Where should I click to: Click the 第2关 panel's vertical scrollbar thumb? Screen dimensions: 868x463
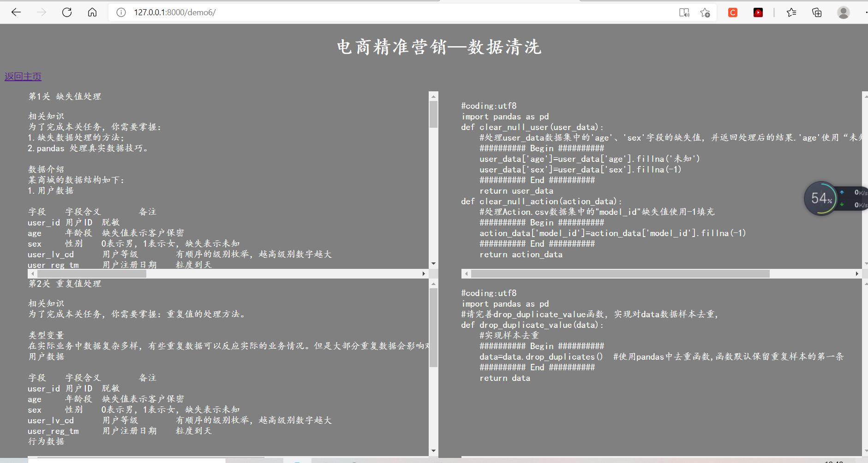click(x=433, y=328)
